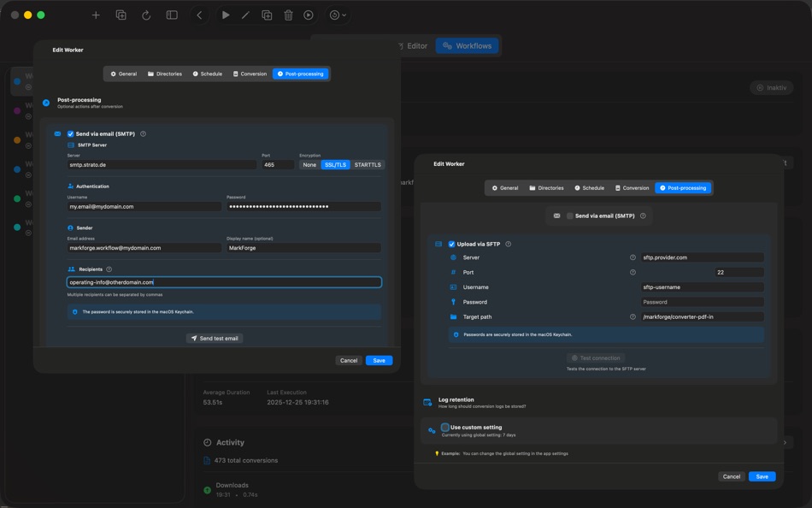Click the help icon on the SFTP Port row
The width and height of the screenshot is (812, 508).
coord(633,272)
